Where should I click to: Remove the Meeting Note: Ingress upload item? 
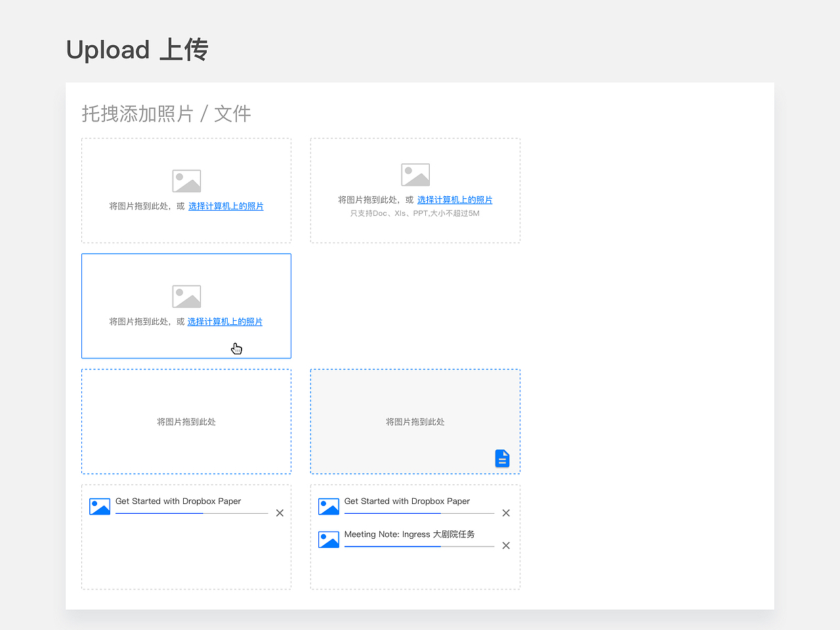(506, 545)
